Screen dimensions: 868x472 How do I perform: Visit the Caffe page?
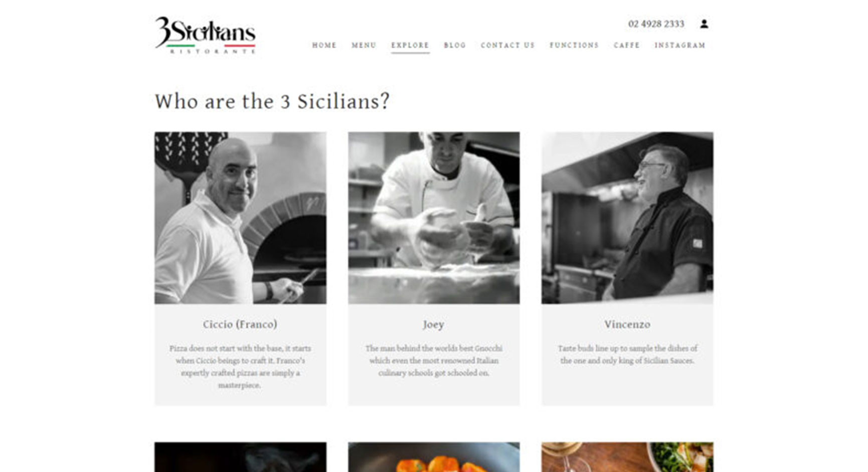click(x=627, y=45)
